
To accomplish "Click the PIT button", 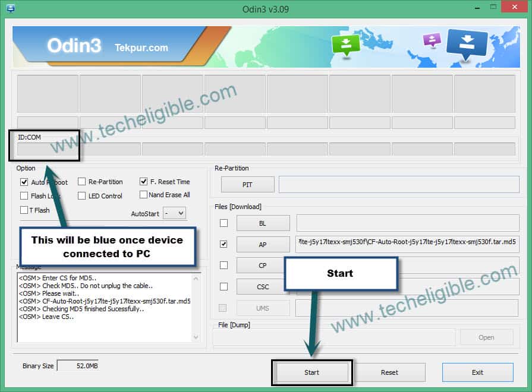I will (247, 185).
